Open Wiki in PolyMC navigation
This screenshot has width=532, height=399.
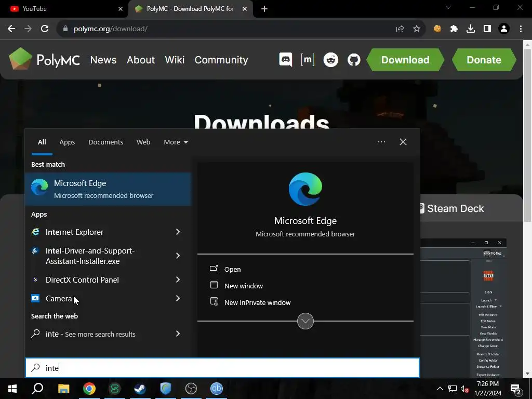point(175,60)
